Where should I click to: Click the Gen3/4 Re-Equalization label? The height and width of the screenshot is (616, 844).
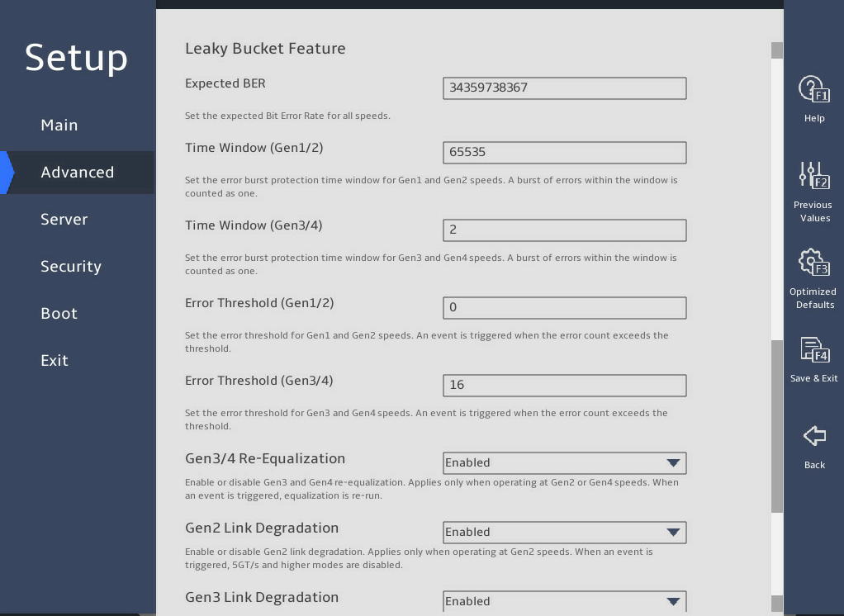pyautogui.click(x=265, y=458)
